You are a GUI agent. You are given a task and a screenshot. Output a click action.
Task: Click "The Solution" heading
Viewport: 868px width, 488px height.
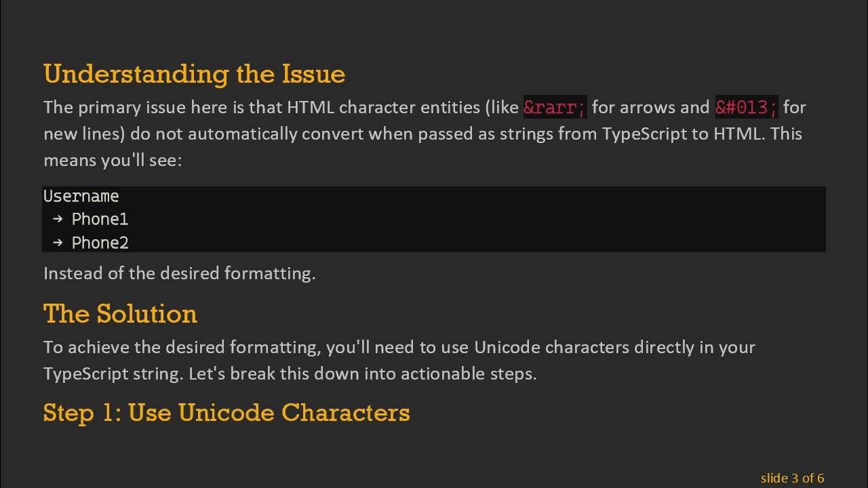[120, 314]
